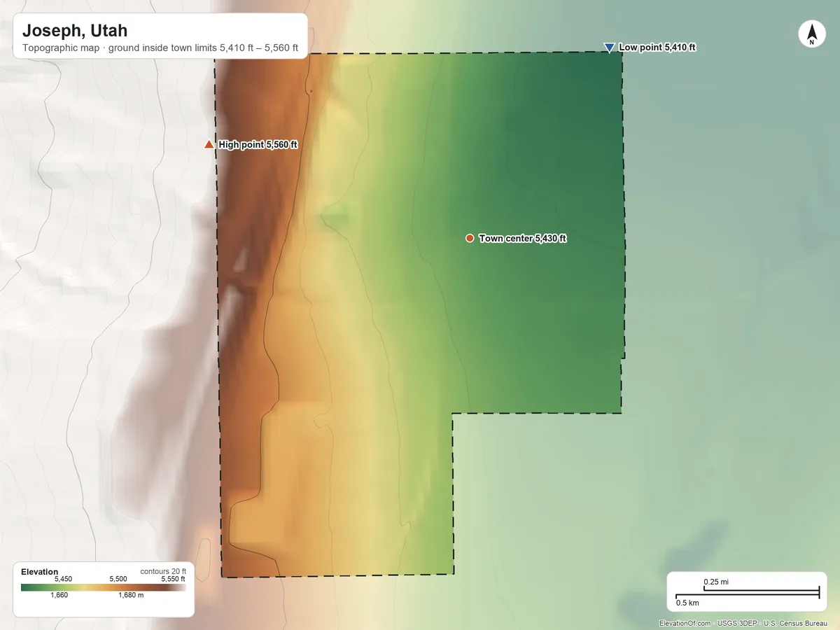This screenshot has height=630, width=840.
Task: Click the '0.25 mi' scale bar label
Action: coord(716,582)
